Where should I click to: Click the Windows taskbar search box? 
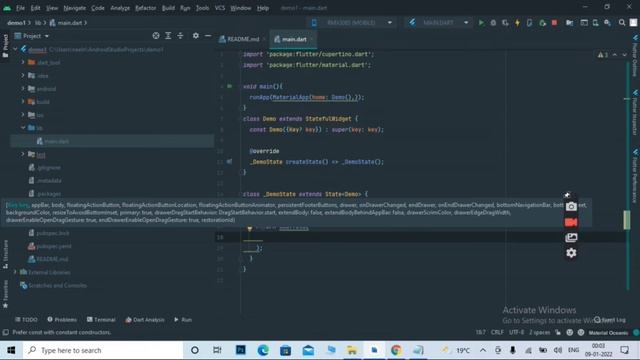pos(103,350)
